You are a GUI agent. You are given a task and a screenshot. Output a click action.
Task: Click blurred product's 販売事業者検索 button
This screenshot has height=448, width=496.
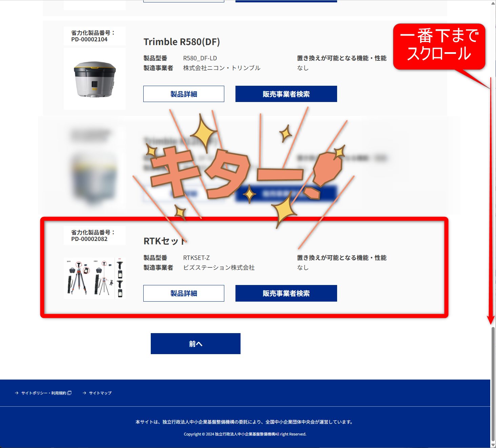pos(286,194)
